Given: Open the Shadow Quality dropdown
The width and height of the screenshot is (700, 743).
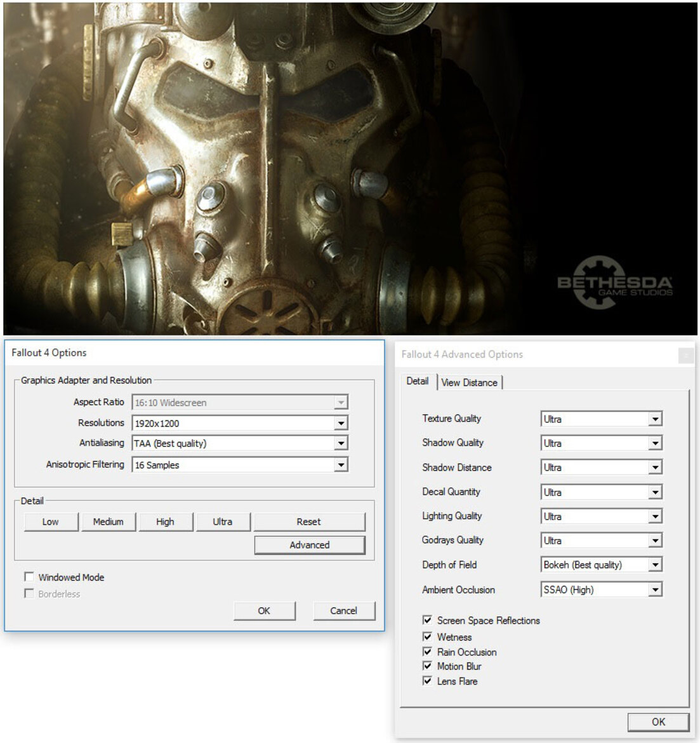Looking at the screenshot, I should click(x=601, y=443).
